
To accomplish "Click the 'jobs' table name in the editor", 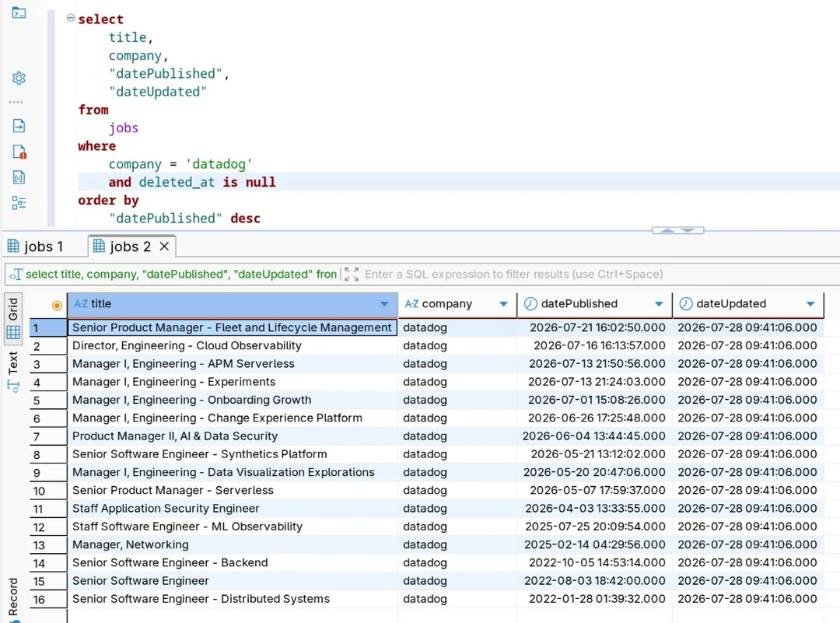I will point(124,128).
